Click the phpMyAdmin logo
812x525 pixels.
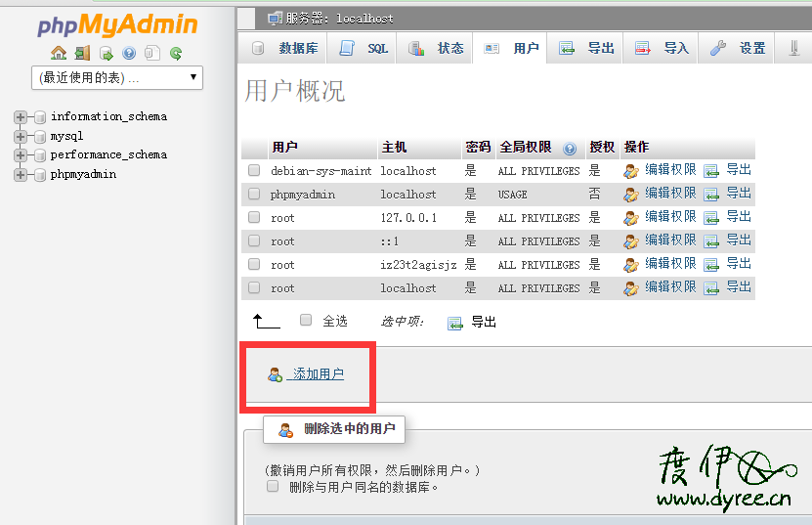117,25
